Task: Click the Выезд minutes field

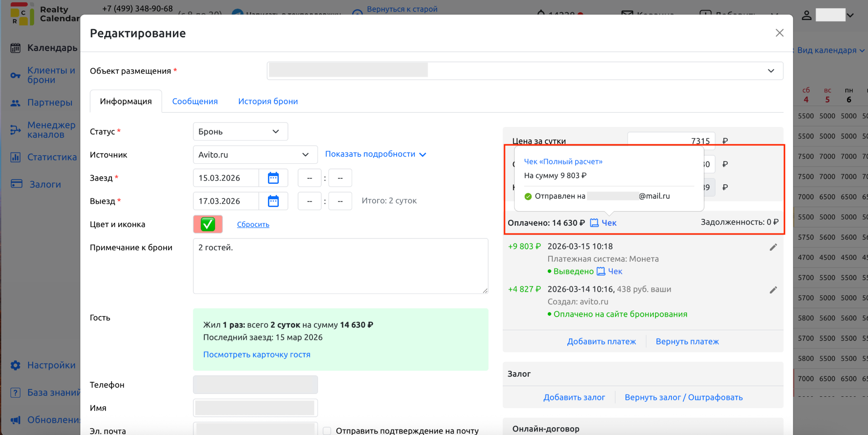Action: [340, 201]
